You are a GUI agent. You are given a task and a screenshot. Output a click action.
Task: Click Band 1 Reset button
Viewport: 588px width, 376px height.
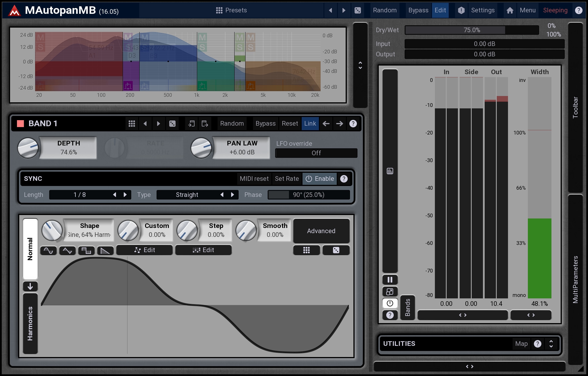tap(290, 124)
